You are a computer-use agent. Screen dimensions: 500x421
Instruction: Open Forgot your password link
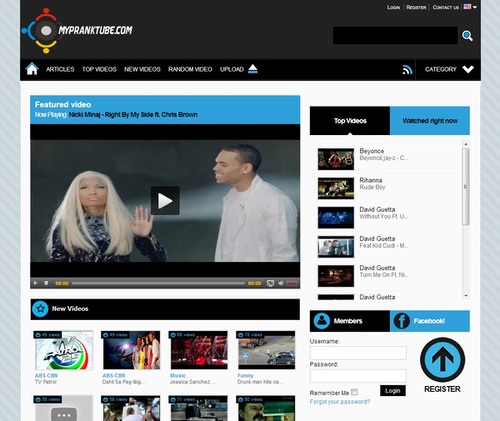(340, 402)
